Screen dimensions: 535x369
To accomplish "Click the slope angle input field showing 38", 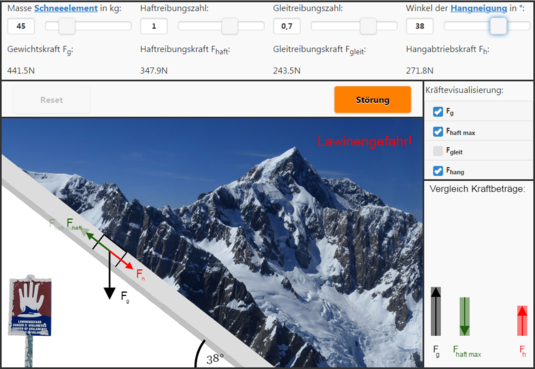I will coord(420,26).
